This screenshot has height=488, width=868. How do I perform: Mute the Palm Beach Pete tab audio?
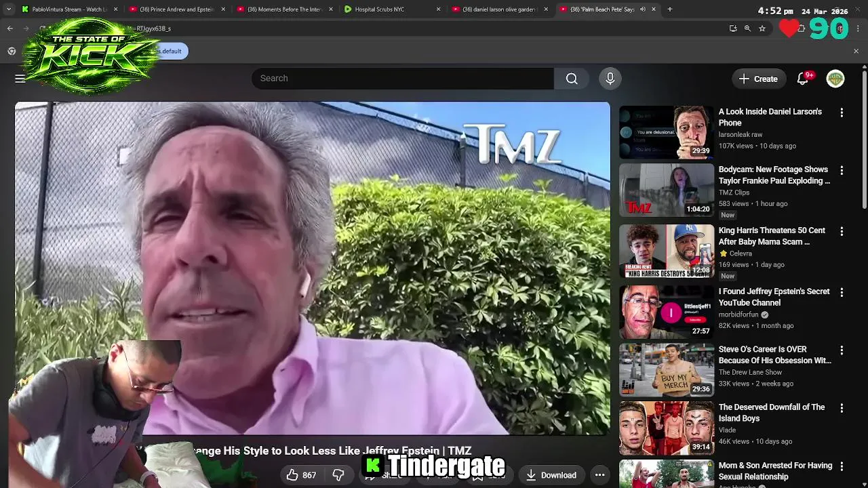point(642,9)
